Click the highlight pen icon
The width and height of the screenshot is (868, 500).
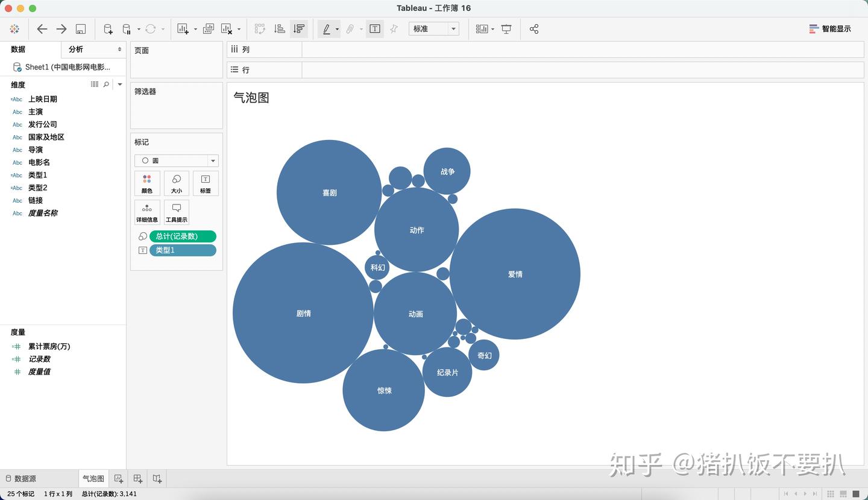[x=327, y=29]
